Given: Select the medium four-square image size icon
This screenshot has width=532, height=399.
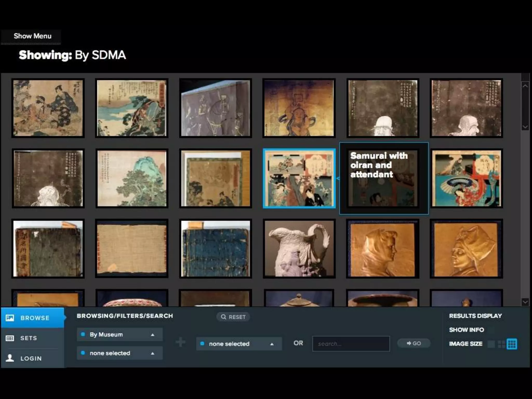Looking at the screenshot, I should 501,344.
